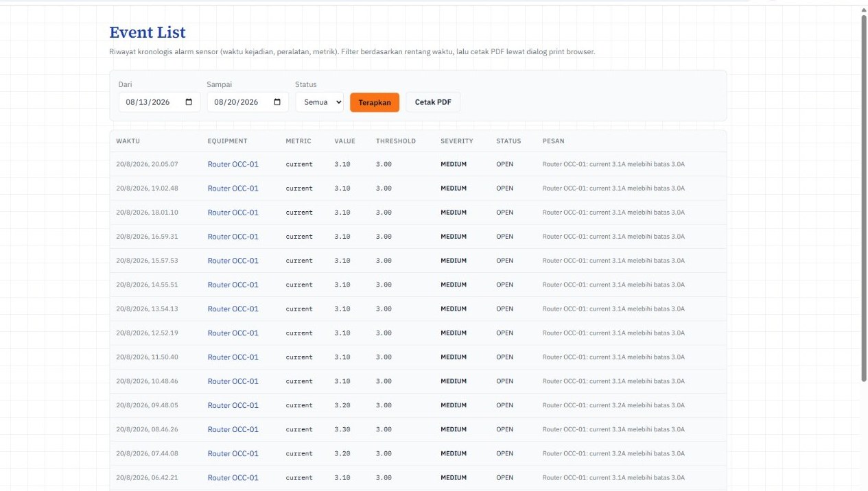Open Router OCC-01 link in the 16.59.31 row
Image resolution: width=868 pixels, height=491 pixels.
[x=233, y=237]
